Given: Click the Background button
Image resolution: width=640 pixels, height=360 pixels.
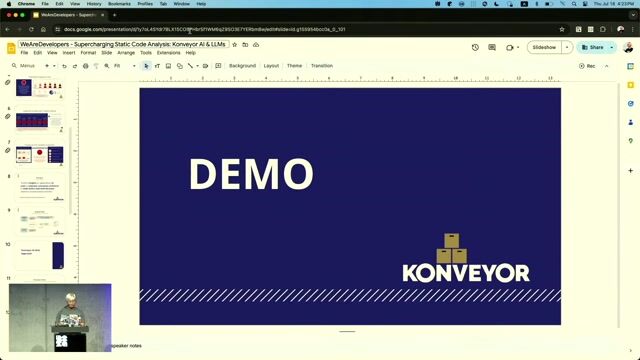Looking at the screenshot, I should [242, 66].
